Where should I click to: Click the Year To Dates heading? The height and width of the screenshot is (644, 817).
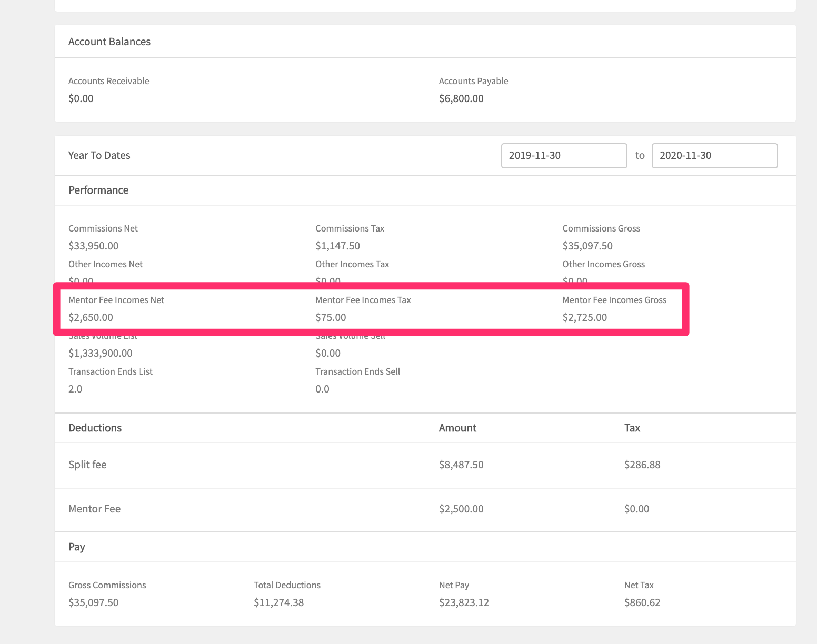[x=99, y=155]
